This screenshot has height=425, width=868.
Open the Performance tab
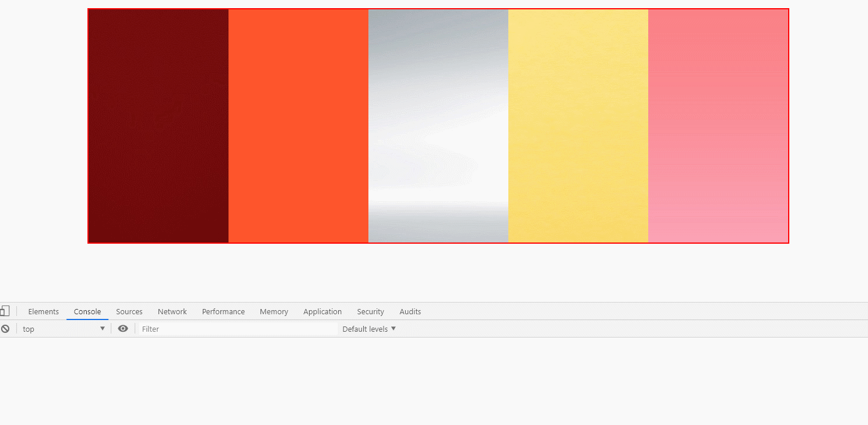pos(223,311)
